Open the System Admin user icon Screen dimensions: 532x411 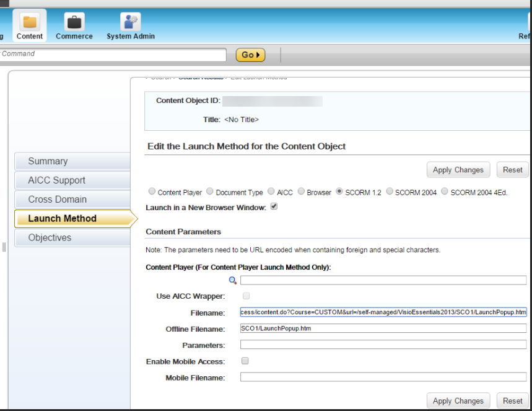point(131,22)
